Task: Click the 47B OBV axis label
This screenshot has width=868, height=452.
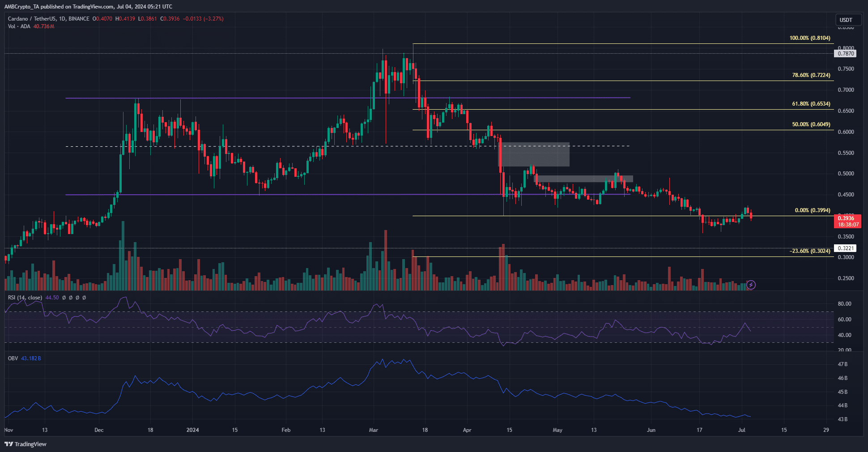Action: (842, 364)
